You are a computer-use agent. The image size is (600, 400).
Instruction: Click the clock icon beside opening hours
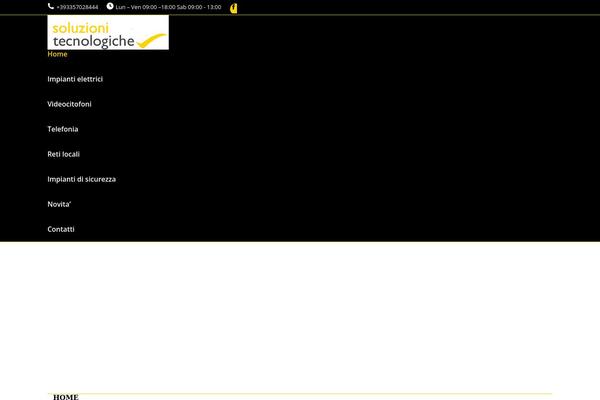click(110, 6)
